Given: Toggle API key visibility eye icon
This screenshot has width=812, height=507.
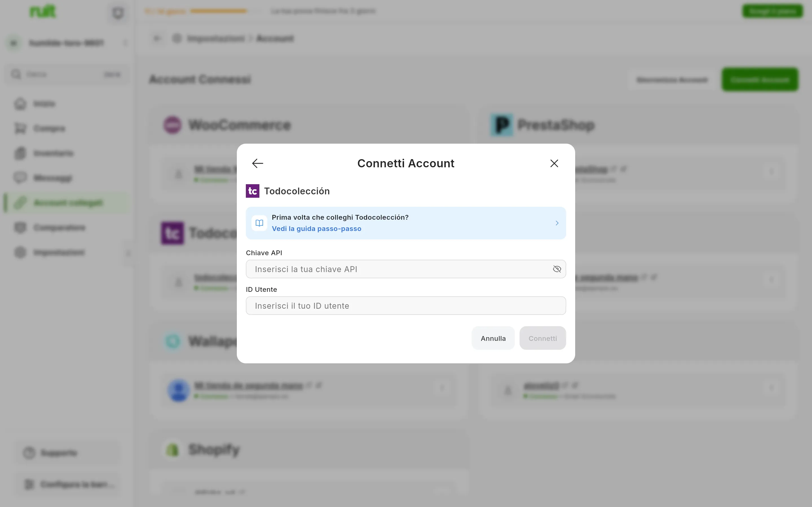Looking at the screenshot, I should [x=557, y=269].
